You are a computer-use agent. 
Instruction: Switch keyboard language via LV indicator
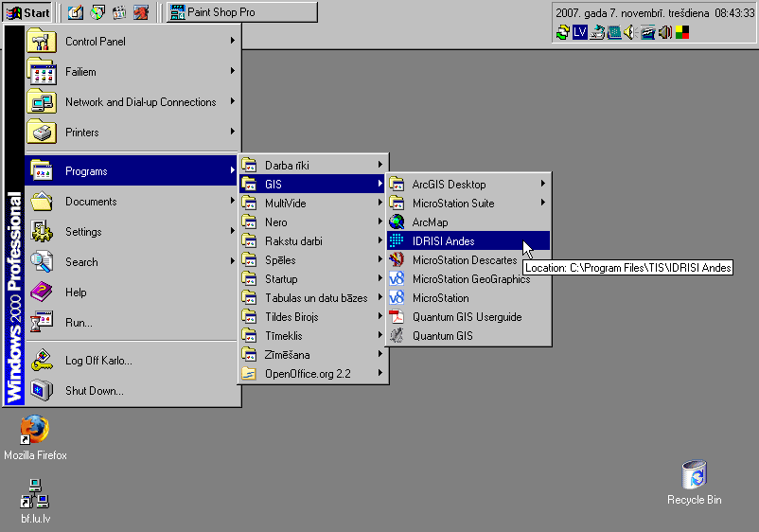(579, 32)
